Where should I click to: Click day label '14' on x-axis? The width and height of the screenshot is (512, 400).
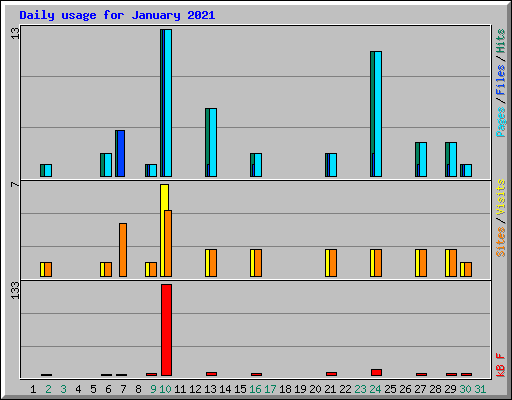(225, 389)
